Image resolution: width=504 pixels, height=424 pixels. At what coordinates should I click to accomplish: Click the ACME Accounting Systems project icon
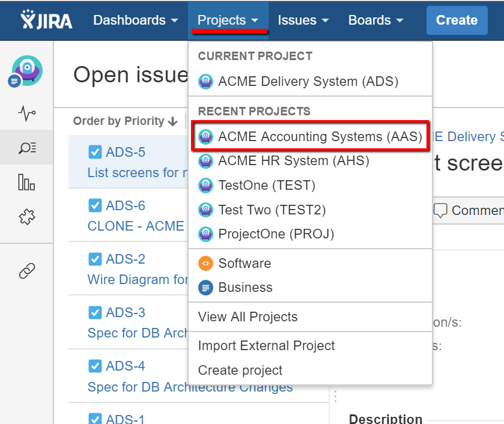tap(205, 136)
